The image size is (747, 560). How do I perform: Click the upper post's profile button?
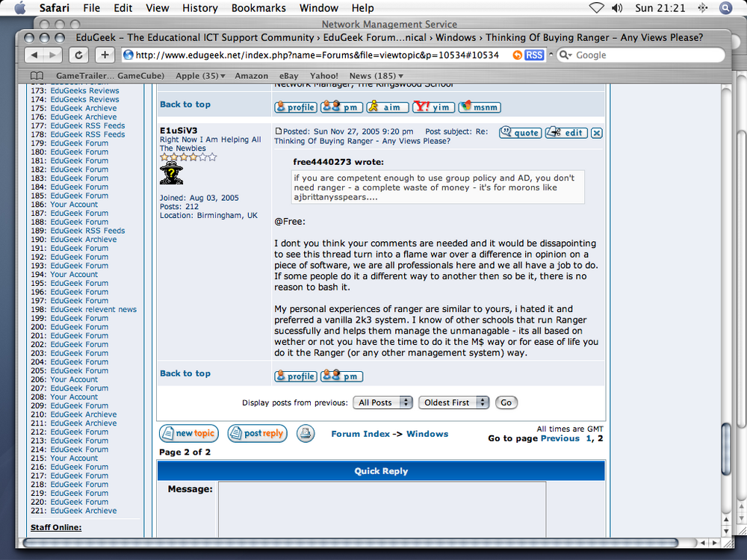coord(296,107)
